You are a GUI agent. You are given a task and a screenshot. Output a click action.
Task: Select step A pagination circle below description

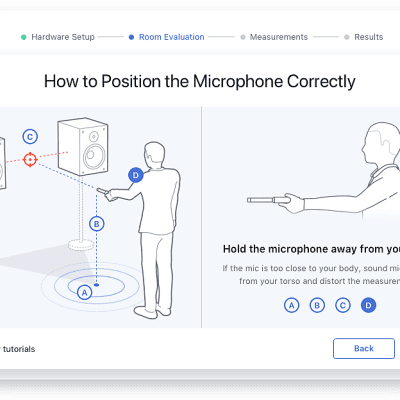292,305
